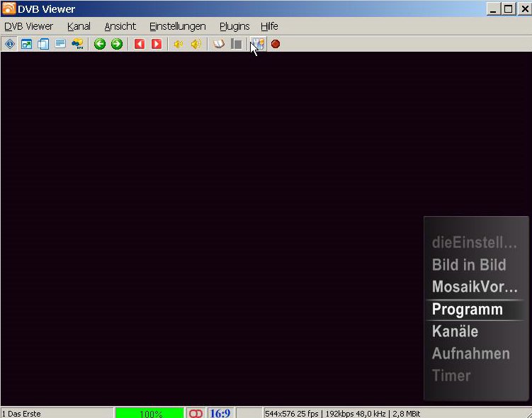The height and width of the screenshot is (418, 532).
Task: Select Bild in Bild OSD entry
Action: tap(469, 265)
